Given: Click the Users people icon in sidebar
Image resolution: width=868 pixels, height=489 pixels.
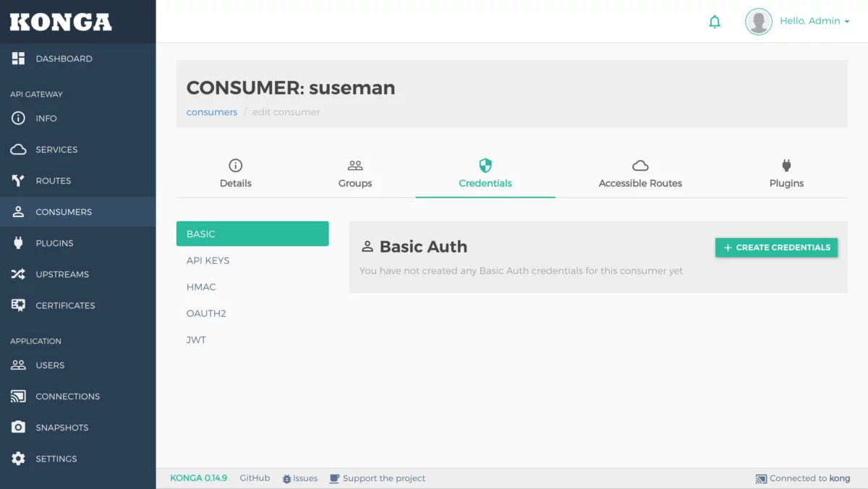Looking at the screenshot, I should [18, 365].
